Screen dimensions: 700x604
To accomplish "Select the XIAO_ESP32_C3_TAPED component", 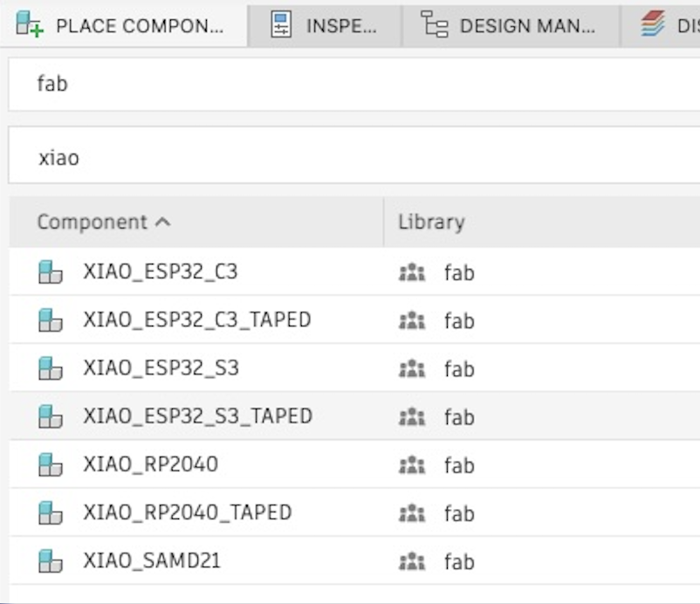I will click(x=196, y=320).
